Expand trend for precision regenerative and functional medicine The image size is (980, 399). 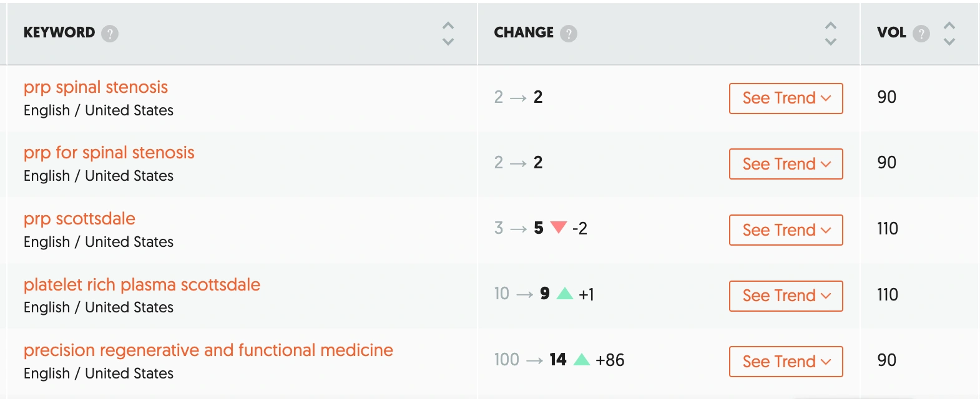coord(786,362)
